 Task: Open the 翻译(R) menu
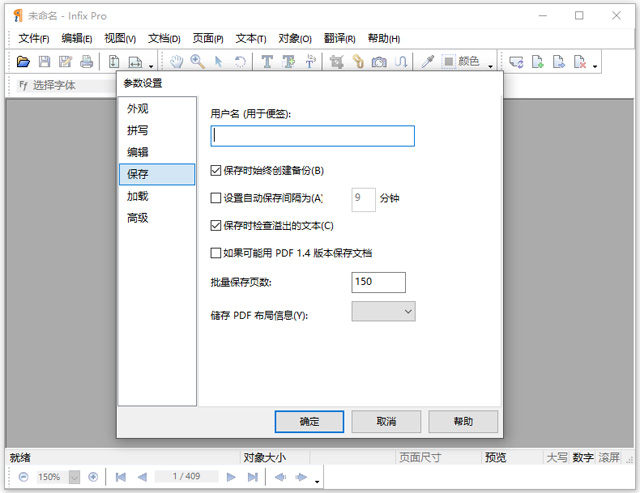click(339, 38)
